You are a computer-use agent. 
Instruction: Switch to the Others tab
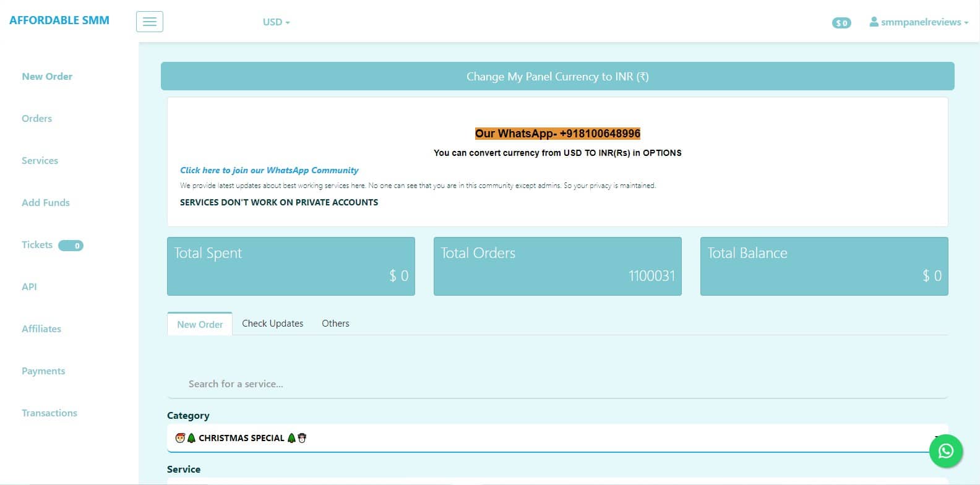pos(335,324)
